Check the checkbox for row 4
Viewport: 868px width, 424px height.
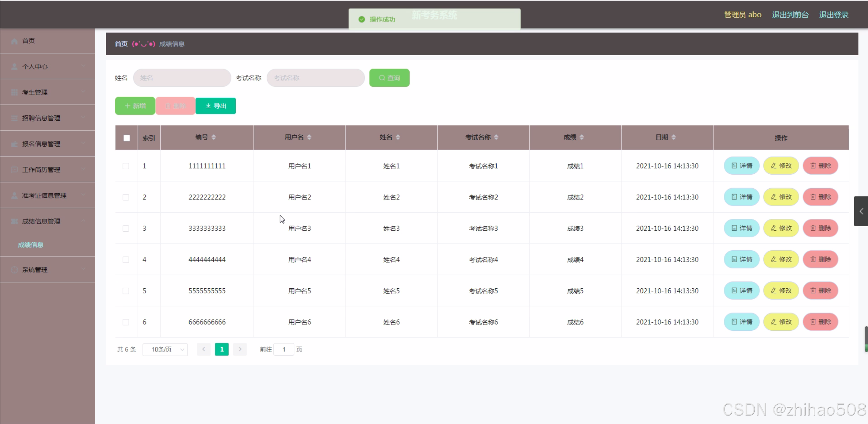click(126, 259)
